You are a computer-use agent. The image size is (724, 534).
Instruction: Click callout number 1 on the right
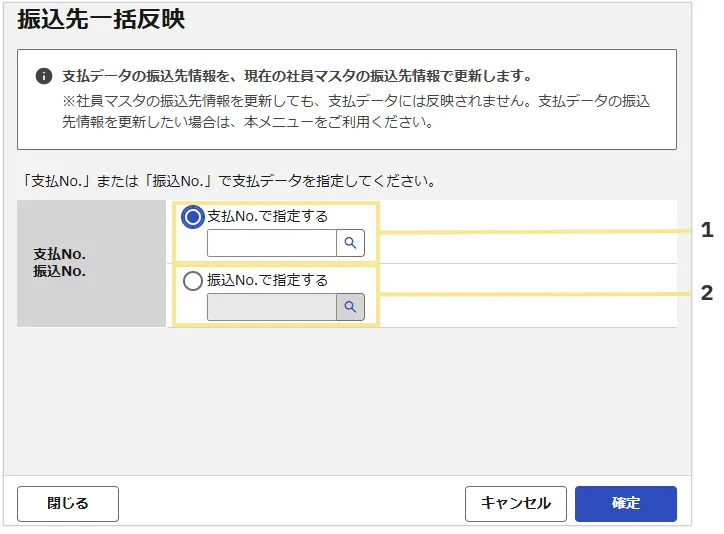click(707, 230)
